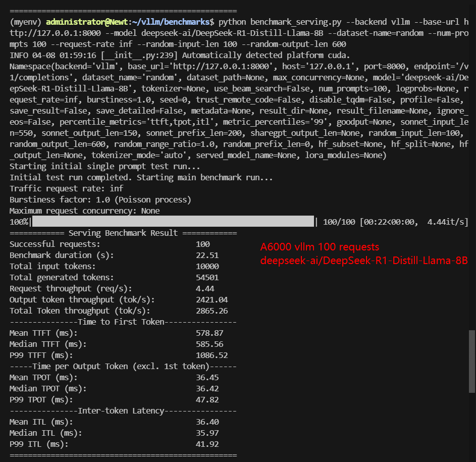The width and height of the screenshot is (476, 462).
Task: Click the P99 TPOT value 47.82
Action: [207, 400]
